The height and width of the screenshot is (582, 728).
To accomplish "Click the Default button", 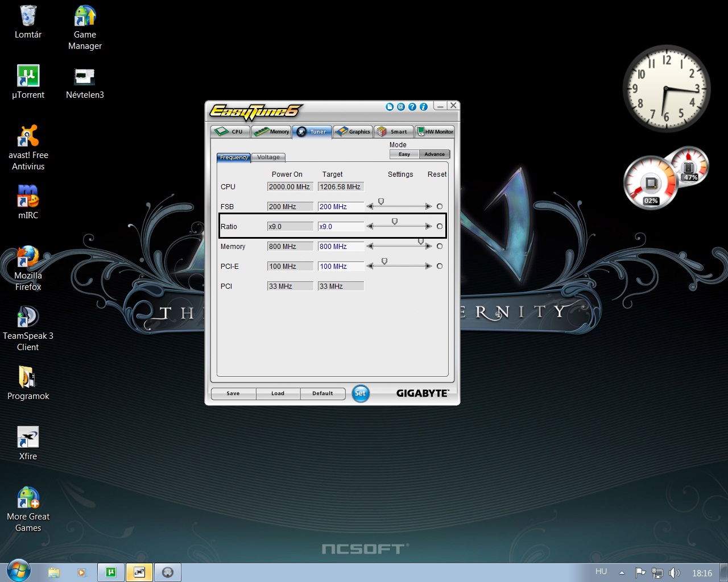I will (x=322, y=393).
